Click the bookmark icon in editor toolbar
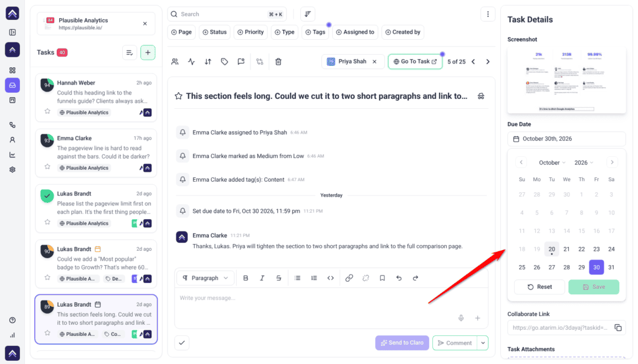Image resolution: width=638 pixels, height=364 pixels. point(382,278)
